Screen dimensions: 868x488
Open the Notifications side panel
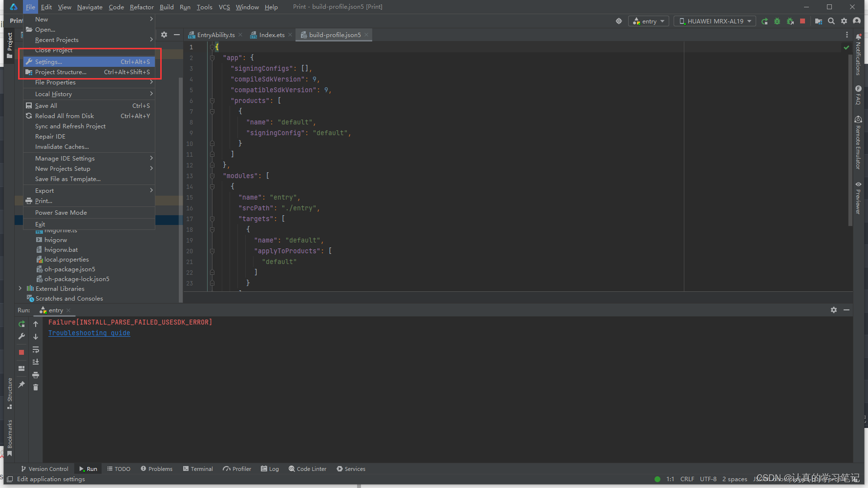(858, 55)
